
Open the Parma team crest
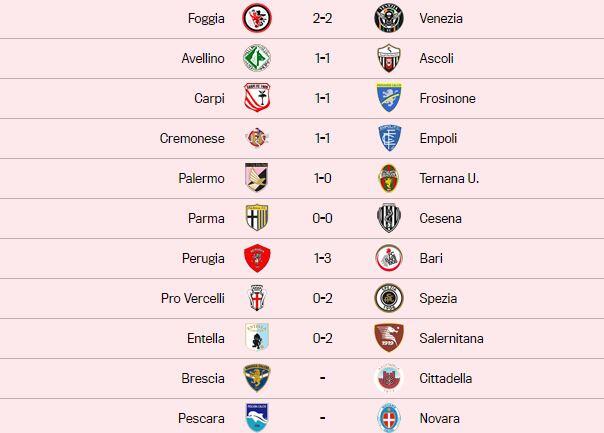pos(258,218)
